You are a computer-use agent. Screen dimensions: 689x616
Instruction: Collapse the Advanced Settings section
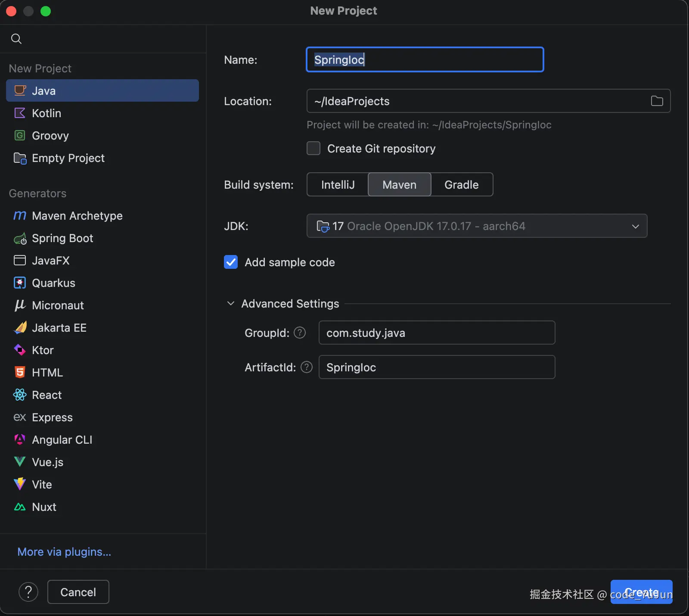tap(231, 304)
